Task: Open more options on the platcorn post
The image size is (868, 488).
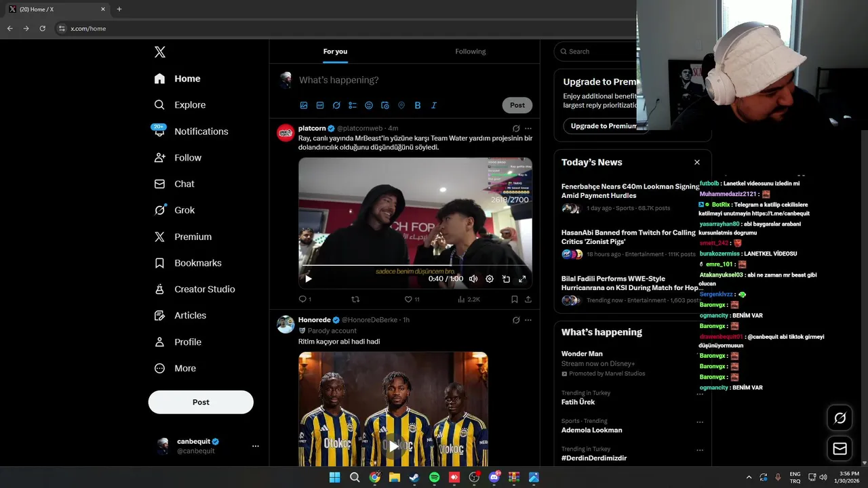Action: pos(528,129)
